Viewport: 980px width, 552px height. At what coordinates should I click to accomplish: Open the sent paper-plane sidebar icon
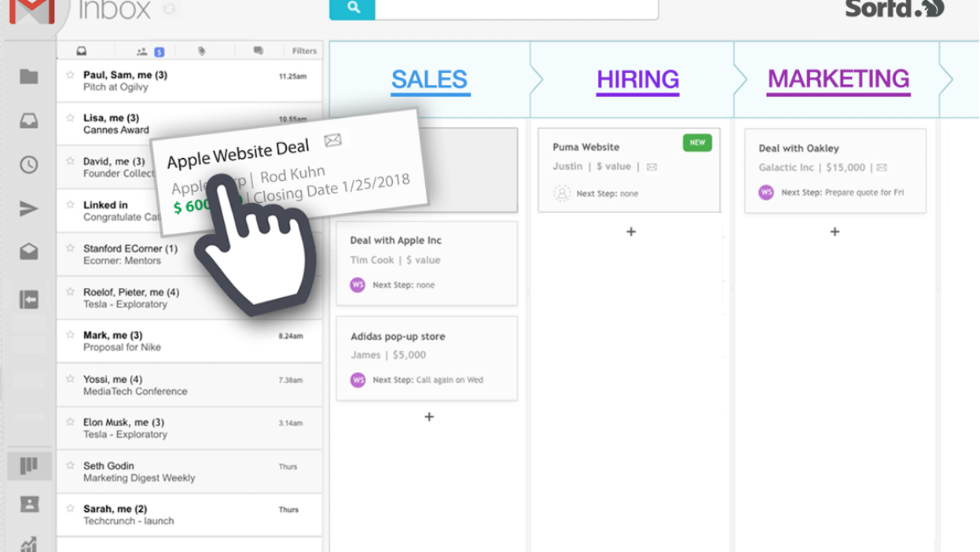[x=29, y=208]
